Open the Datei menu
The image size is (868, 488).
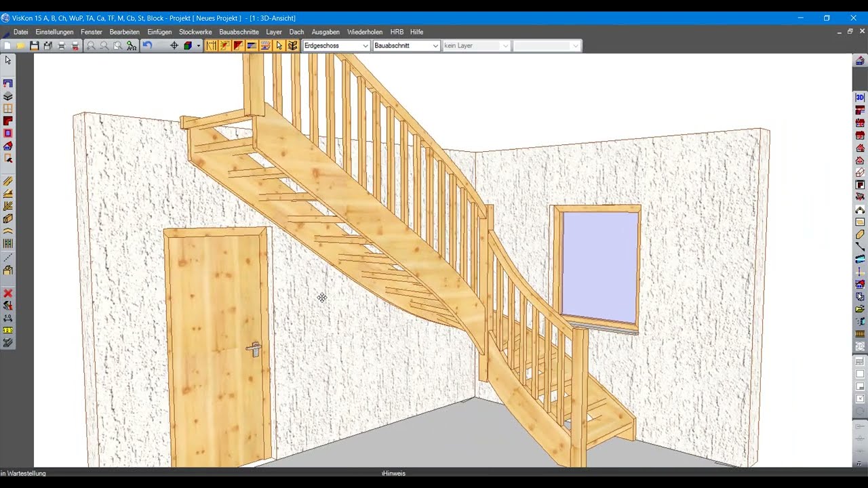21,32
